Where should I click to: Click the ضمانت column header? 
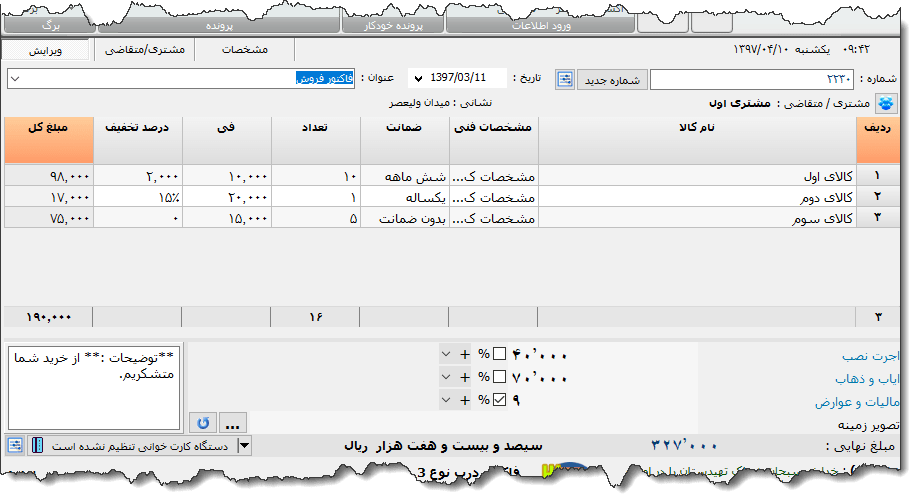405,140
